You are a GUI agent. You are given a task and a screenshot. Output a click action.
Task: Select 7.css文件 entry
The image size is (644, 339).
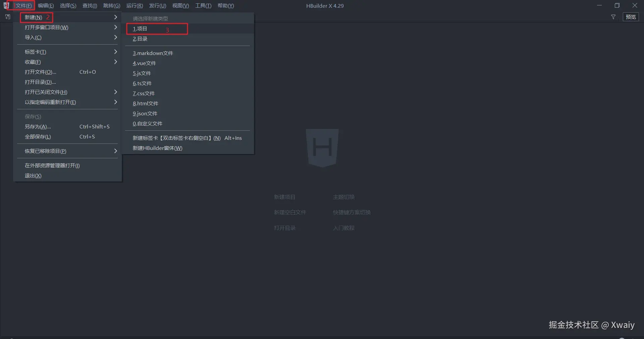[187, 93]
